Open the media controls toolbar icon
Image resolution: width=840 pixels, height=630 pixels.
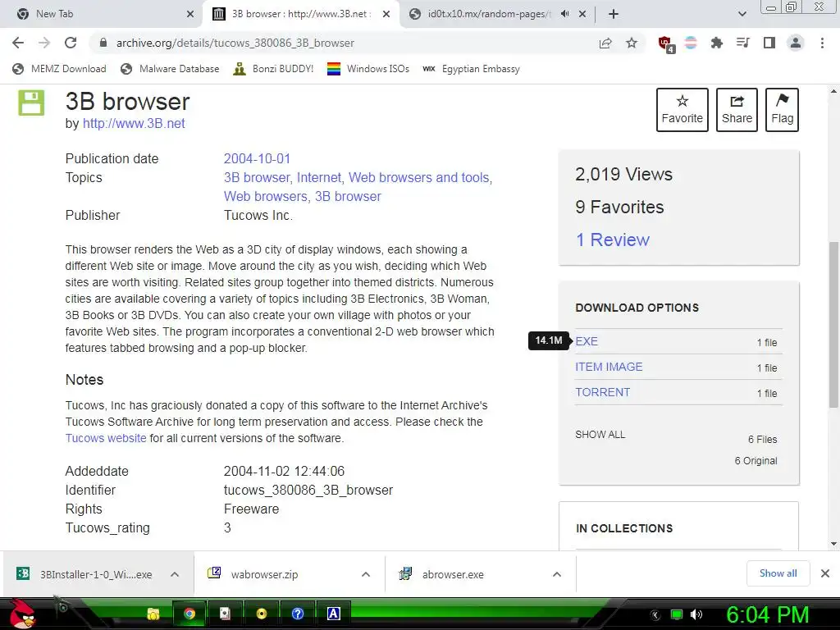[x=742, y=43]
